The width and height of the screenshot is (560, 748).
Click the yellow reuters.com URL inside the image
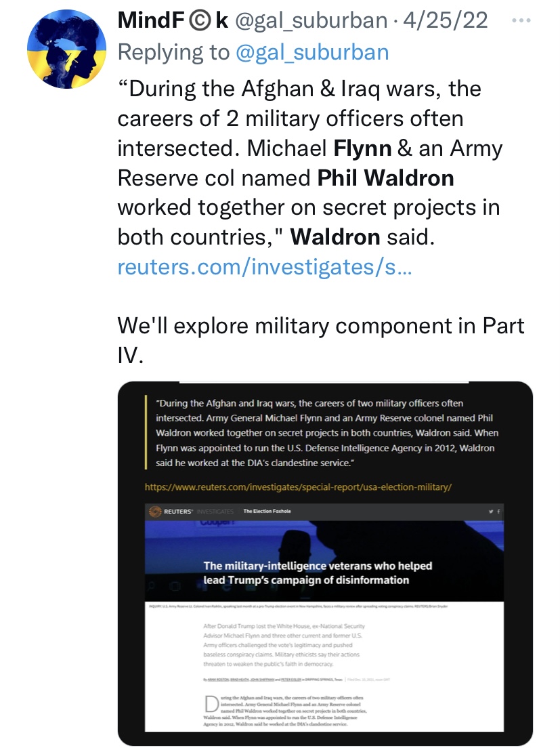298,487
